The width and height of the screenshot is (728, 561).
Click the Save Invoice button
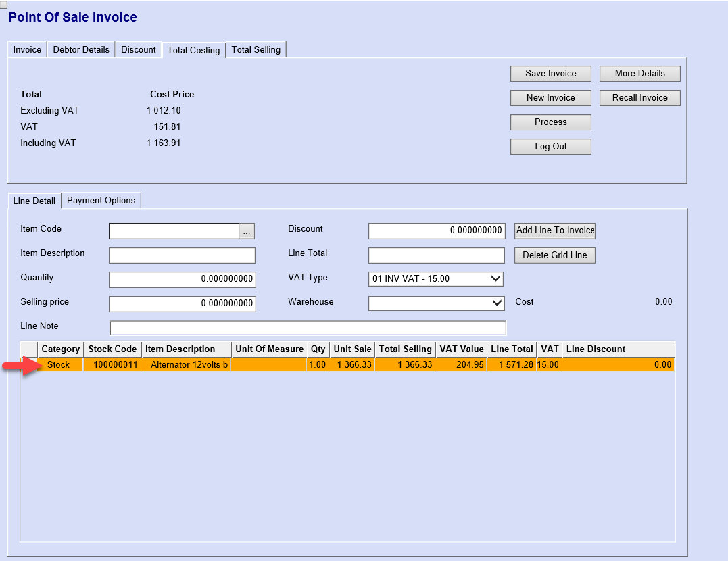(550, 74)
